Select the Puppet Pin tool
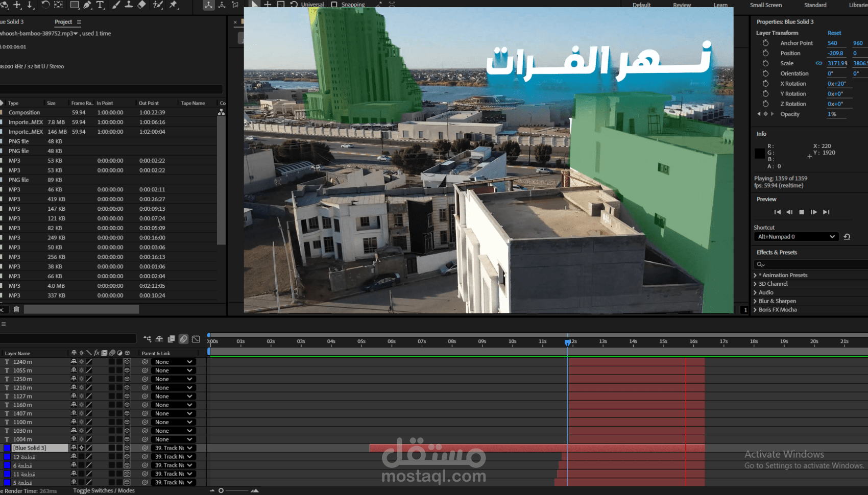 [x=173, y=5]
